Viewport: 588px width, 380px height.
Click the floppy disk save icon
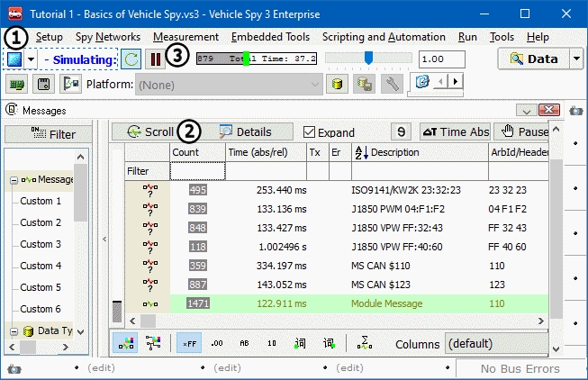(x=42, y=84)
